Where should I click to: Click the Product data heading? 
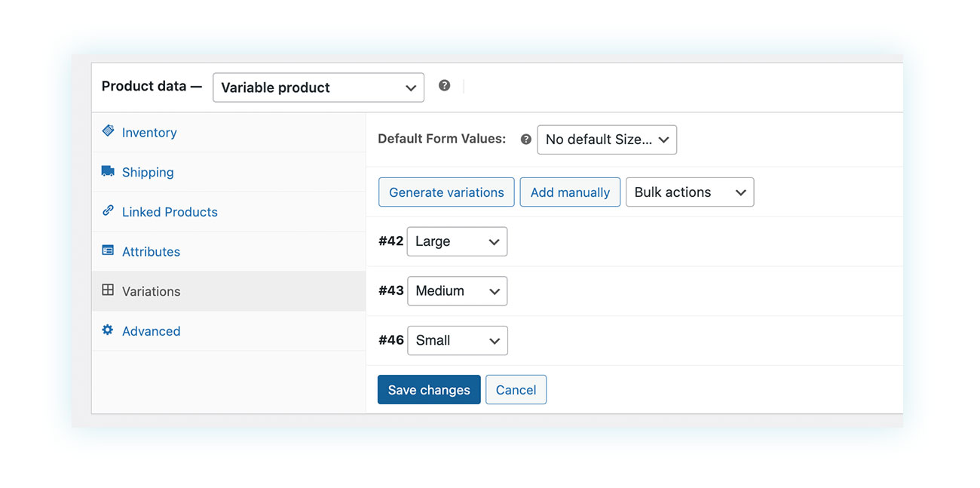(152, 86)
